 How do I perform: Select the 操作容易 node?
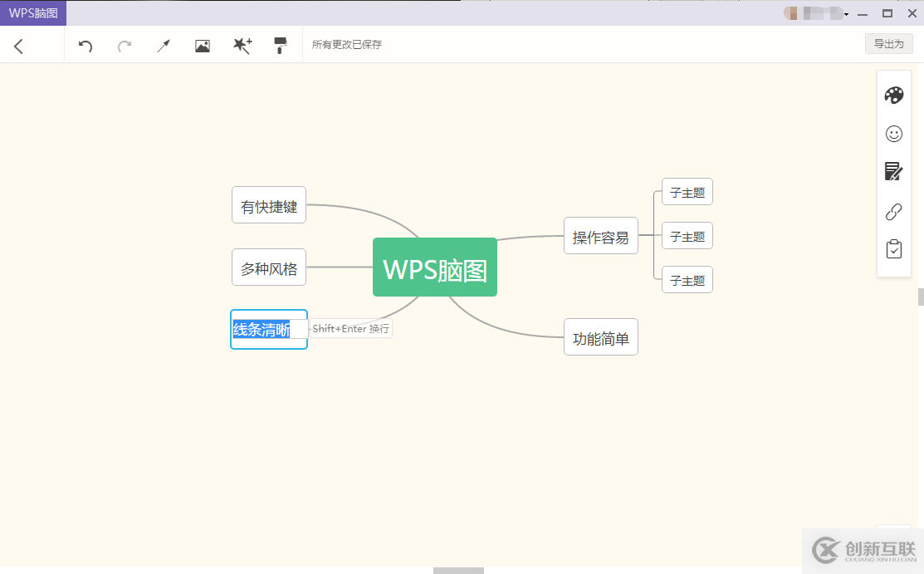(600, 235)
